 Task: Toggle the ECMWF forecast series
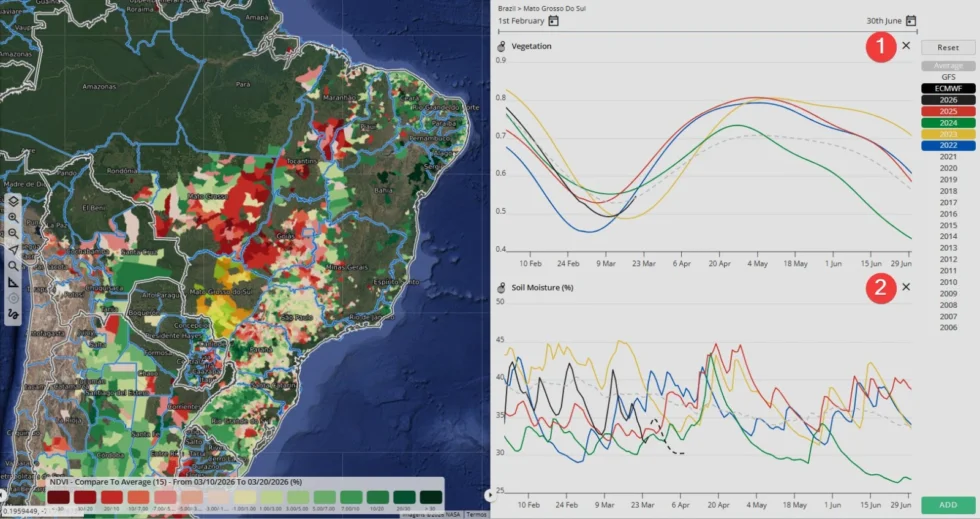click(948, 89)
